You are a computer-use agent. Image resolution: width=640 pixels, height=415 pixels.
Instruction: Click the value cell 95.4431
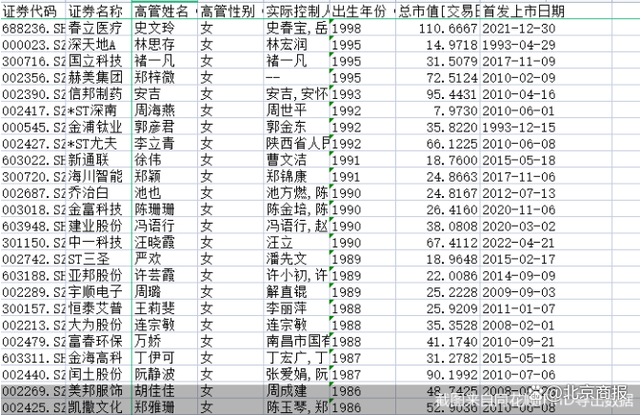438,94
